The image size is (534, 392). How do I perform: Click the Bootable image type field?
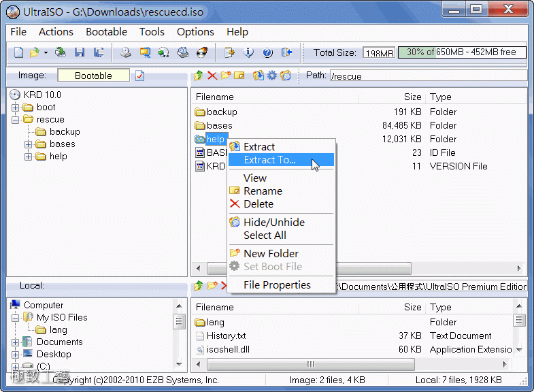click(x=94, y=76)
